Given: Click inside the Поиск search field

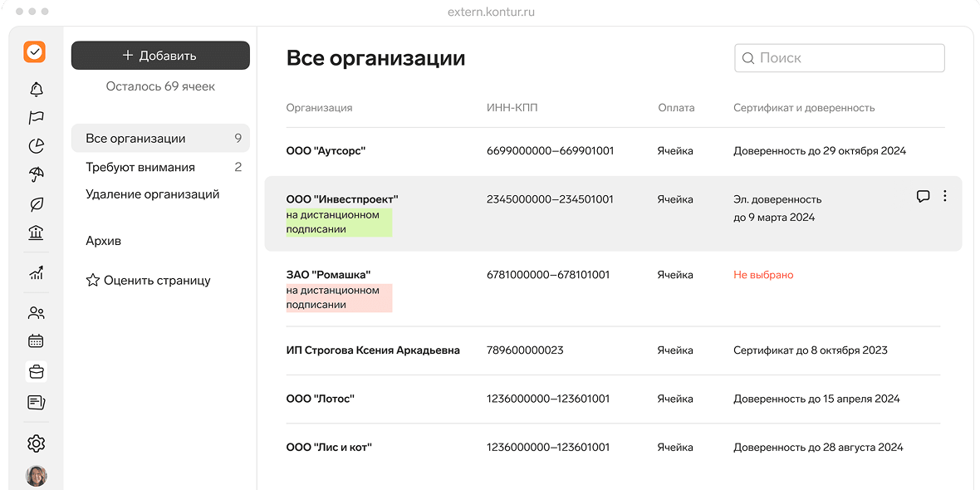Looking at the screenshot, I should pyautogui.click(x=839, y=57).
